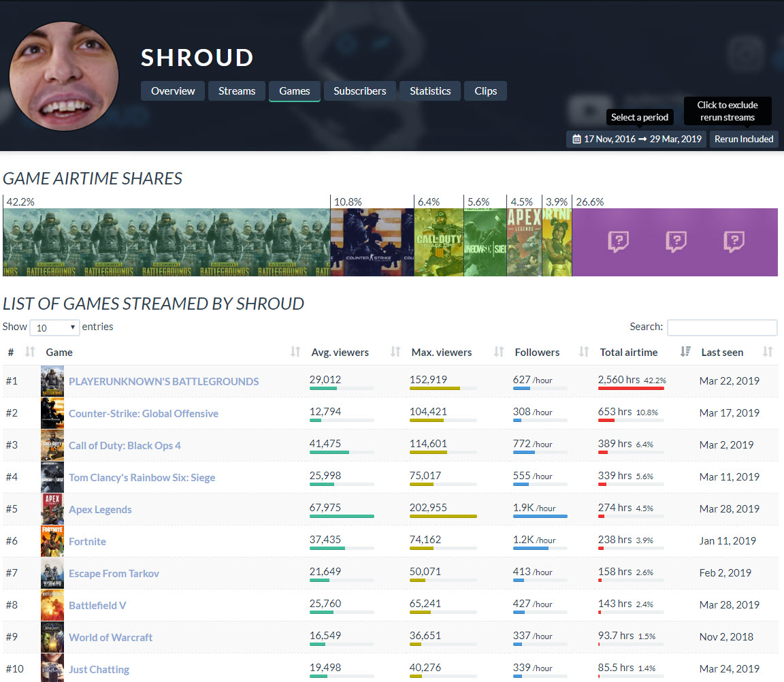Click the red airtime bar for PUBG
Viewport: 784px width, 682px height.
click(631, 388)
